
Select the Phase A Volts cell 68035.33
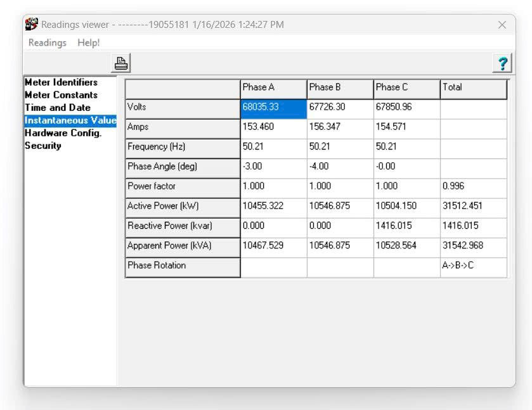(x=273, y=107)
